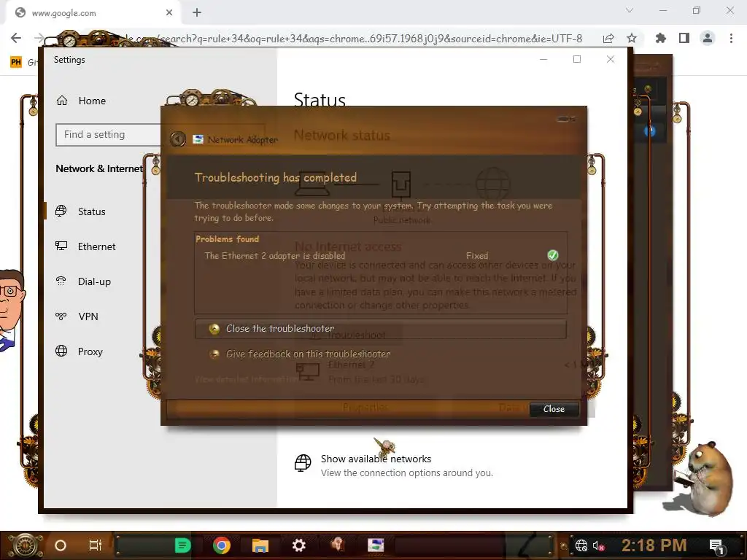Open Chrome three-dot menu
Image resolution: width=747 pixels, height=560 pixels.
(x=731, y=38)
